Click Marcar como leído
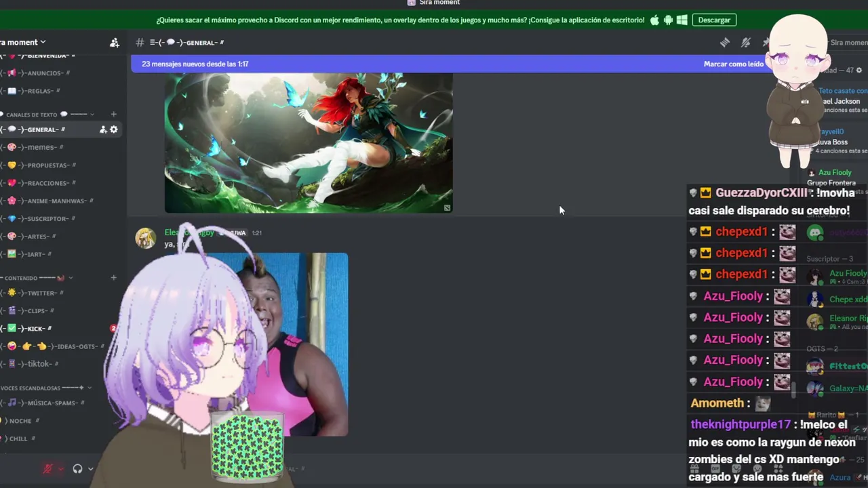Viewport: 868px width, 488px height. pos(733,64)
